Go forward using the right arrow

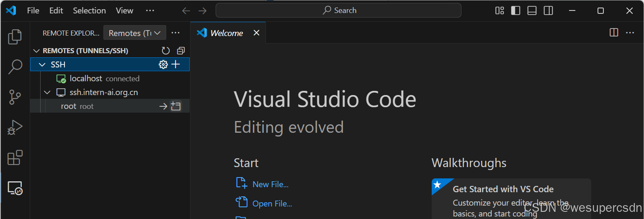(203, 11)
